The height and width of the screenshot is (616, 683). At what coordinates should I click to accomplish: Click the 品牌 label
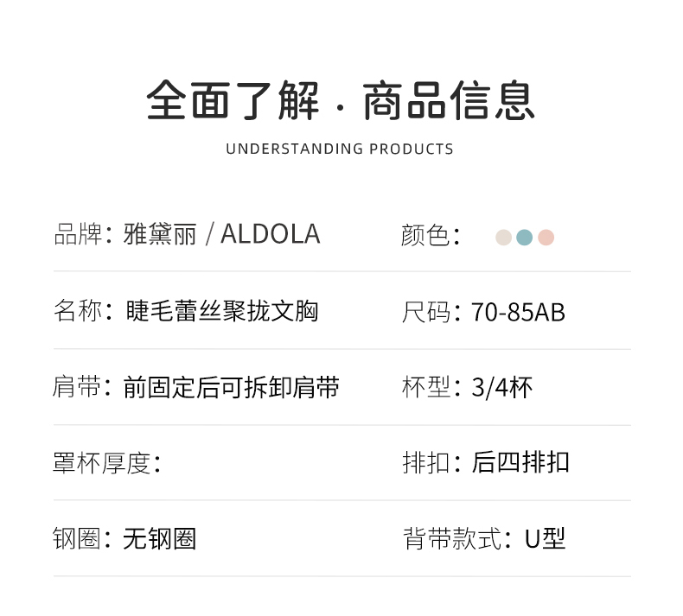[x=78, y=234]
